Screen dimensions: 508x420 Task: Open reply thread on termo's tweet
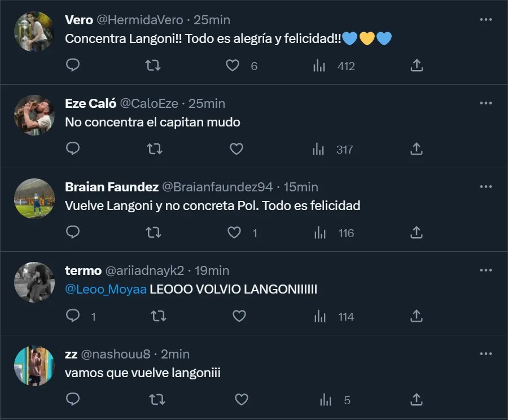(73, 316)
